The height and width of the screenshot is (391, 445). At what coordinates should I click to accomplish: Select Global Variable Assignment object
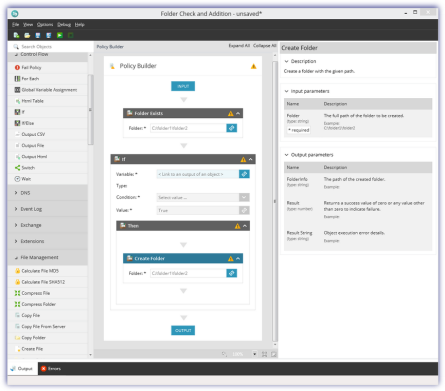48,90
